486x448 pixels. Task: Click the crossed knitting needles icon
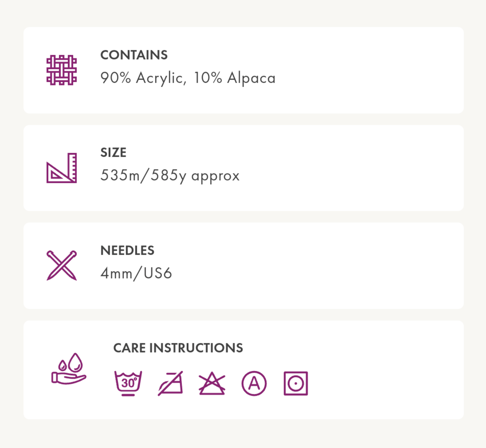[x=62, y=265]
